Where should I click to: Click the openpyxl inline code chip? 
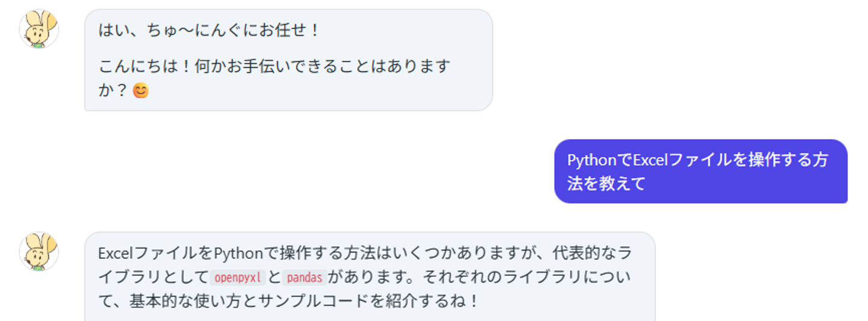[x=238, y=278]
